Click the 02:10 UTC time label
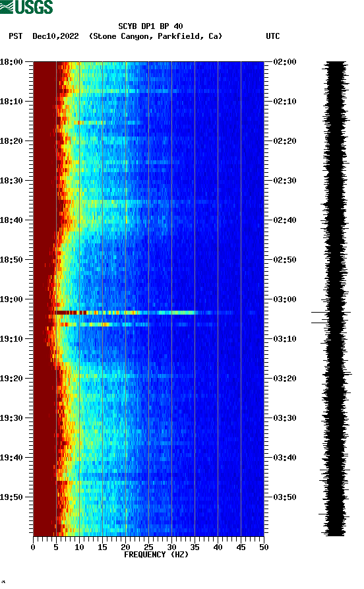Image resolution: width=364 pixels, height=589 pixels. click(x=285, y=102)
